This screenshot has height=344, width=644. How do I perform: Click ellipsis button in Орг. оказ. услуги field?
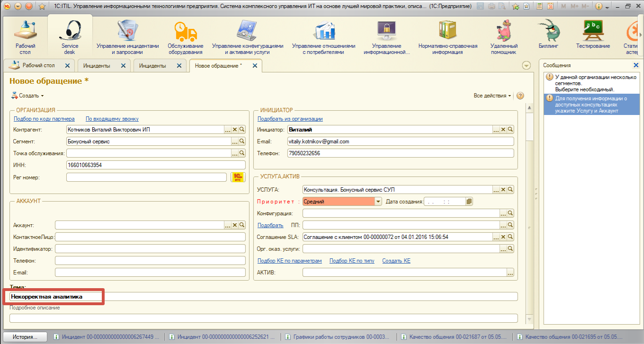click(x=503, y=249)
